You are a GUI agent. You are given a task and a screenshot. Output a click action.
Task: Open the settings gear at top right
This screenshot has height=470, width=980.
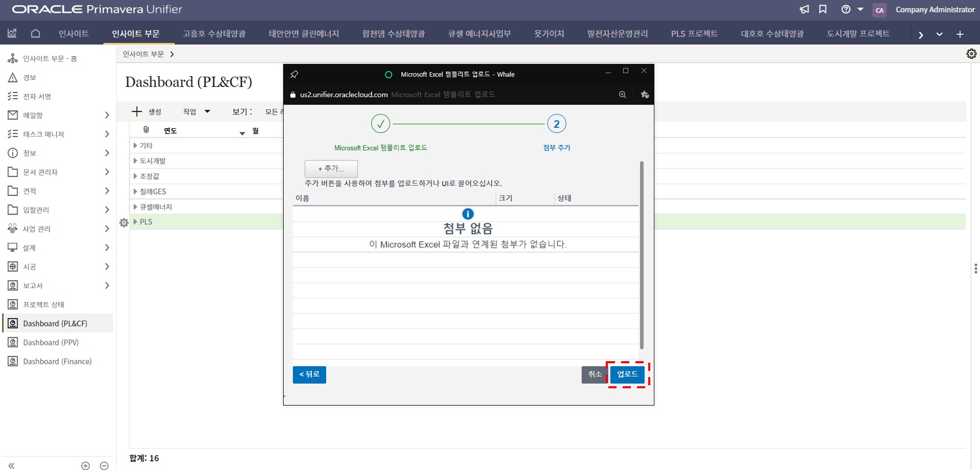971,54
